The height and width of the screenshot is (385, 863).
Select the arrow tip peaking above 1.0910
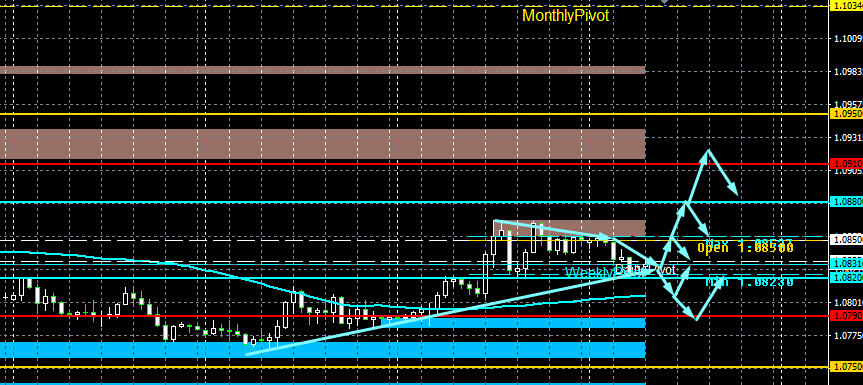[707, 150]
